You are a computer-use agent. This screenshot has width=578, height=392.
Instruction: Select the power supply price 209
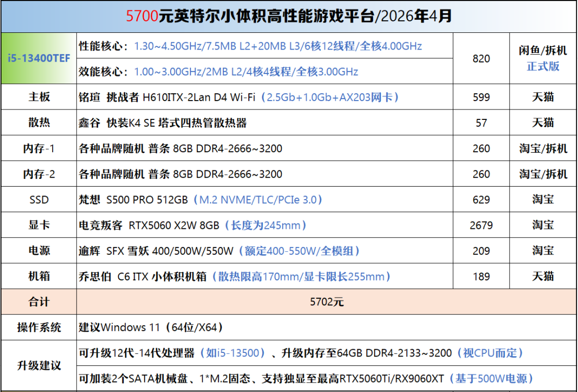click(x=480, y=251)
